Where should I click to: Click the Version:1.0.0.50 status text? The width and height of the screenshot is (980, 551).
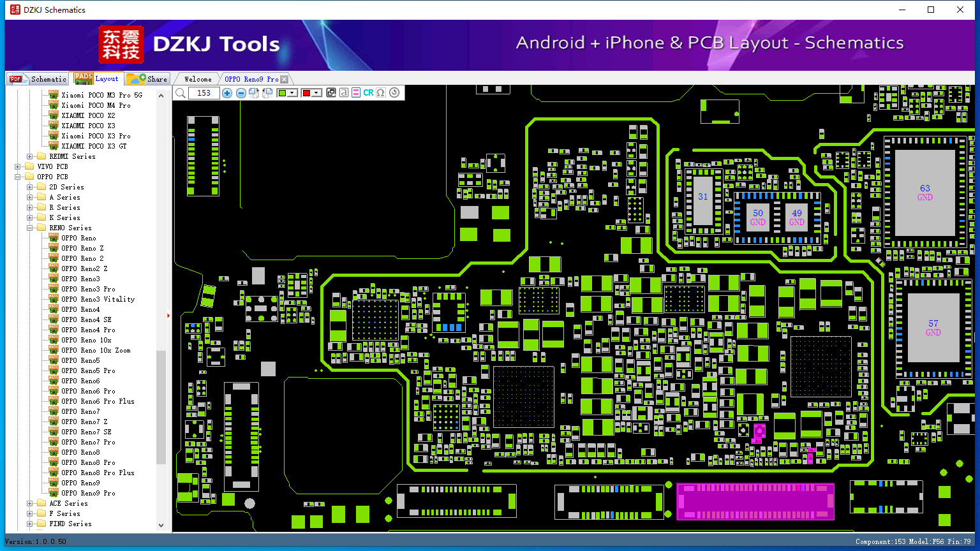coord(36,541)
